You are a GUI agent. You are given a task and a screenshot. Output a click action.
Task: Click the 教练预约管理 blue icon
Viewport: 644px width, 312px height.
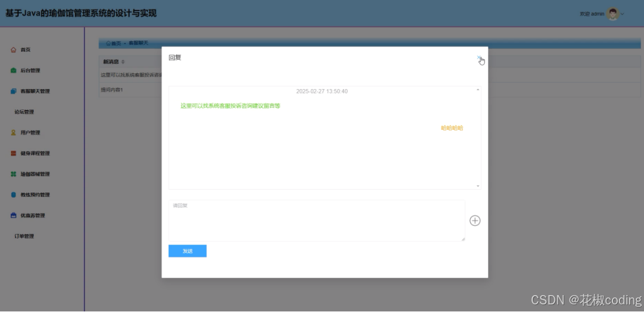(13, 195)
